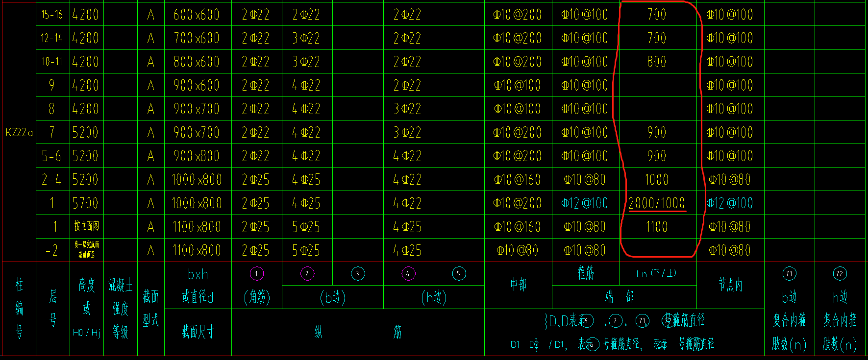Select the column label KZ22a
The width and height of the screenshot is (868, 360).
[x=19, y=132]
